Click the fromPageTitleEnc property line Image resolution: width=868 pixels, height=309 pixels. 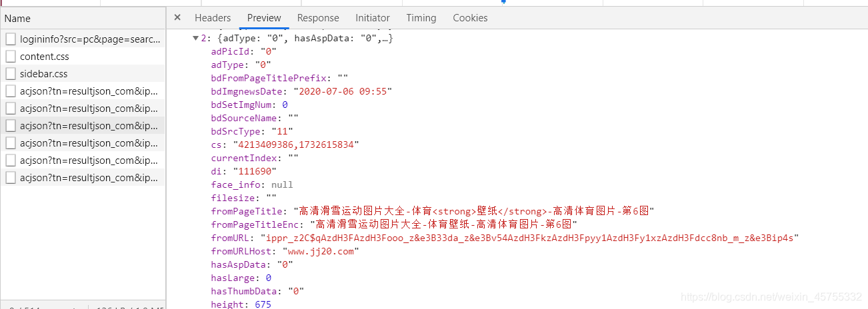[x=394, y=224]
